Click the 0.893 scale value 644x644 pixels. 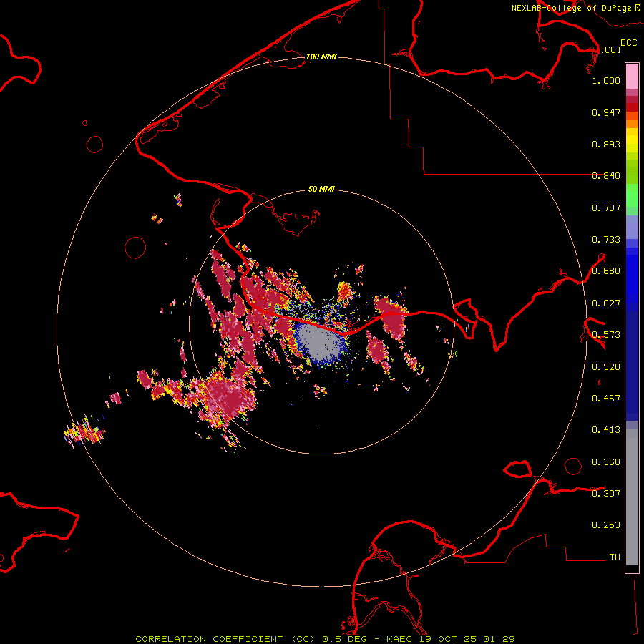click(x=606, y=144)
